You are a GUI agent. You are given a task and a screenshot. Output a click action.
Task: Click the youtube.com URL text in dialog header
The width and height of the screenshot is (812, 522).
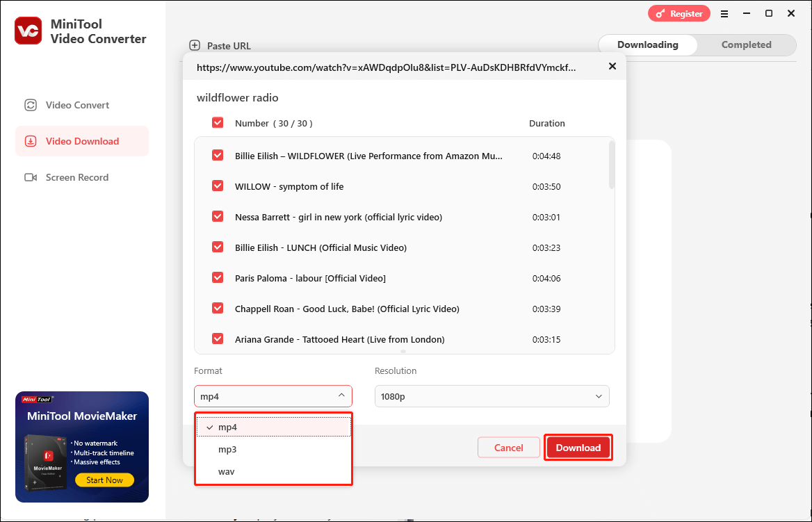(x=387, y=67)
